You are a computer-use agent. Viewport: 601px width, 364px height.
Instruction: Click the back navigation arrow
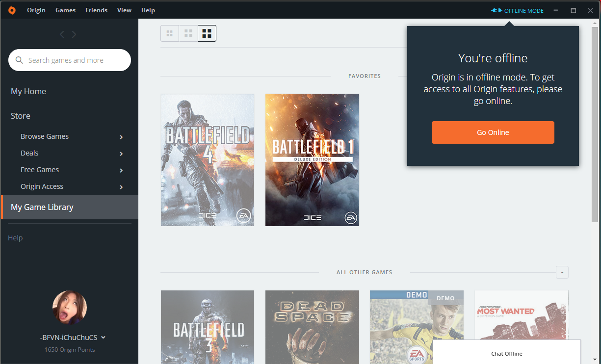62,34
